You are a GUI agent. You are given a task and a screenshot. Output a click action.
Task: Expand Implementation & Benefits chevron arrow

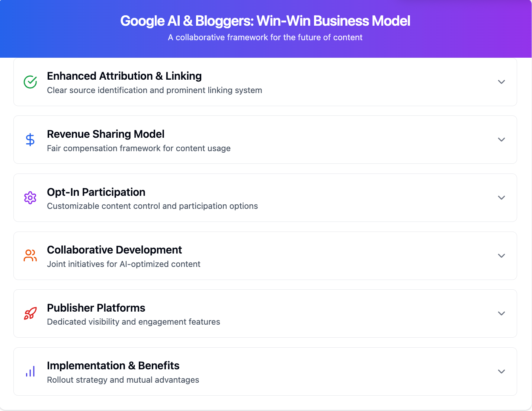coord(501,372)
